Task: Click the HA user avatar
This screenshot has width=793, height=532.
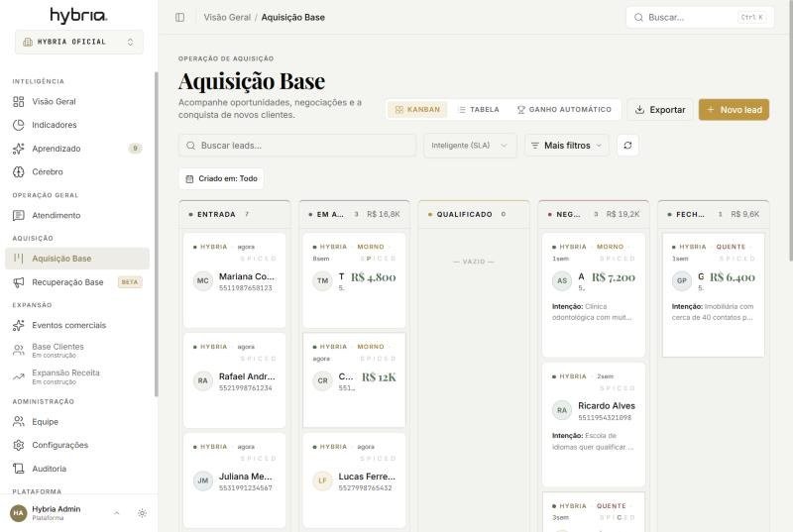Action: (x=18, y=513)
